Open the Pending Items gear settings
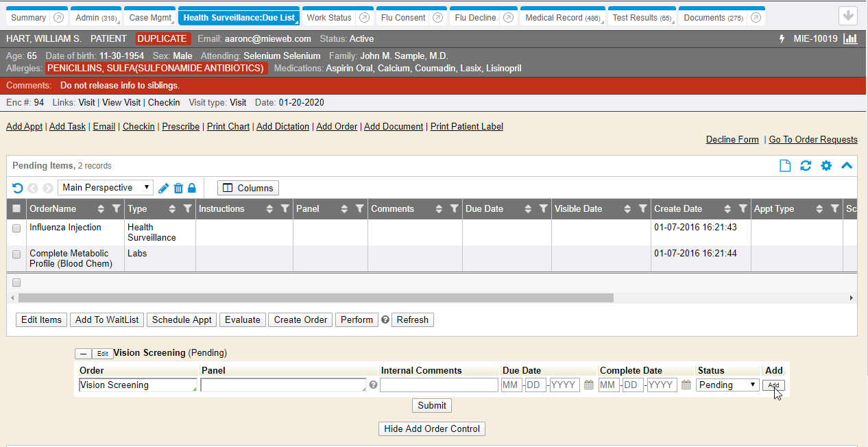868x447 pixels. [826, 166]
